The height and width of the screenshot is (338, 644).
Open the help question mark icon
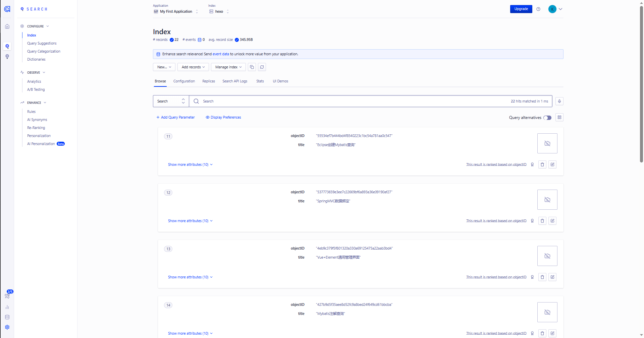click(538, 9)
